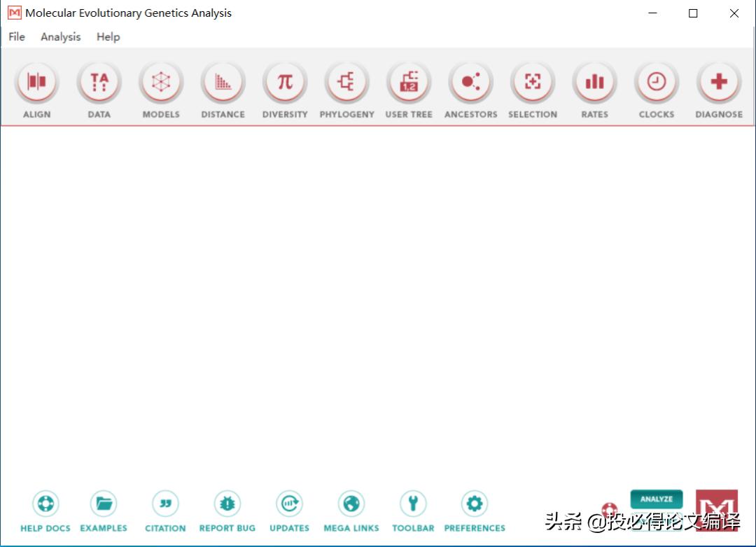756x547 pixels.
Task: Open the Analysis menu
Action: pyautogui.click(x=61, y=36)
